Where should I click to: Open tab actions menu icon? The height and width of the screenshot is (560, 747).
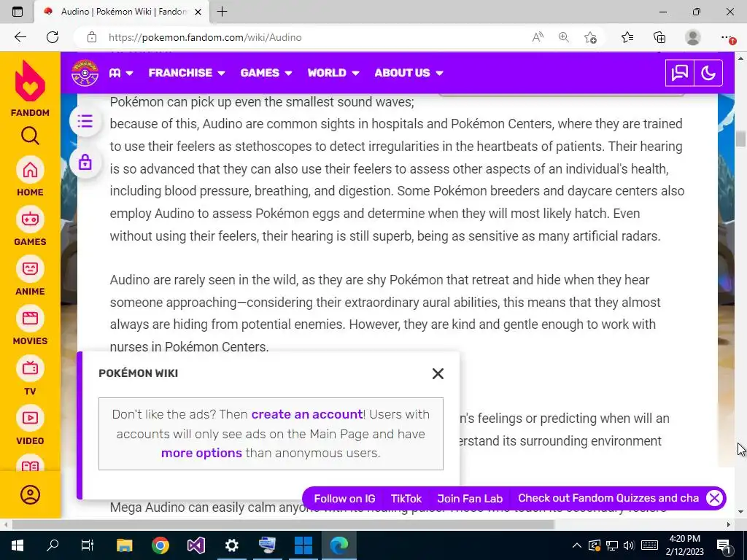[x=18, y=12]
